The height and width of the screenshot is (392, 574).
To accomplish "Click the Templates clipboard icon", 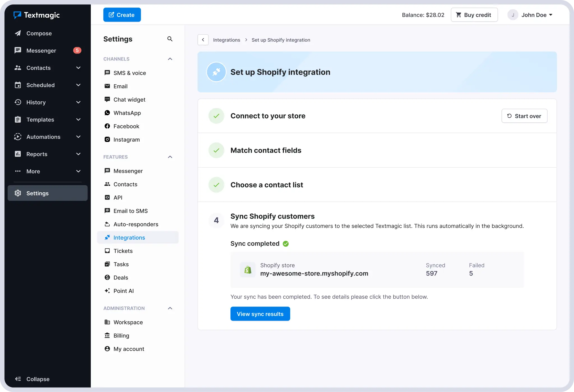I will tap(18, 120).
